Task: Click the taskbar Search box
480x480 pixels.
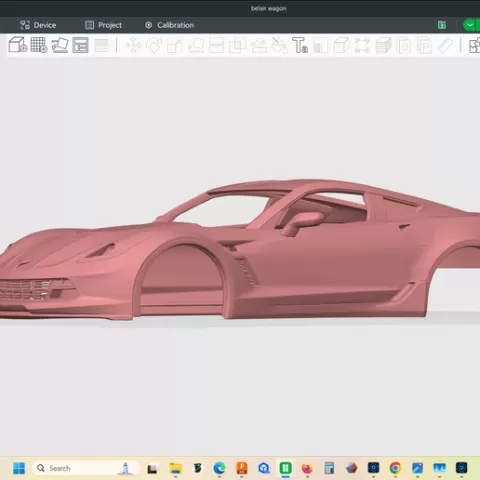Action: tap(86, 468)
